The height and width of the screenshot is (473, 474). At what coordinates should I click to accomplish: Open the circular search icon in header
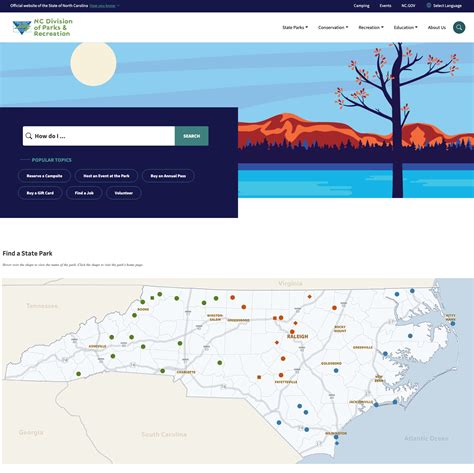(459, 27)
